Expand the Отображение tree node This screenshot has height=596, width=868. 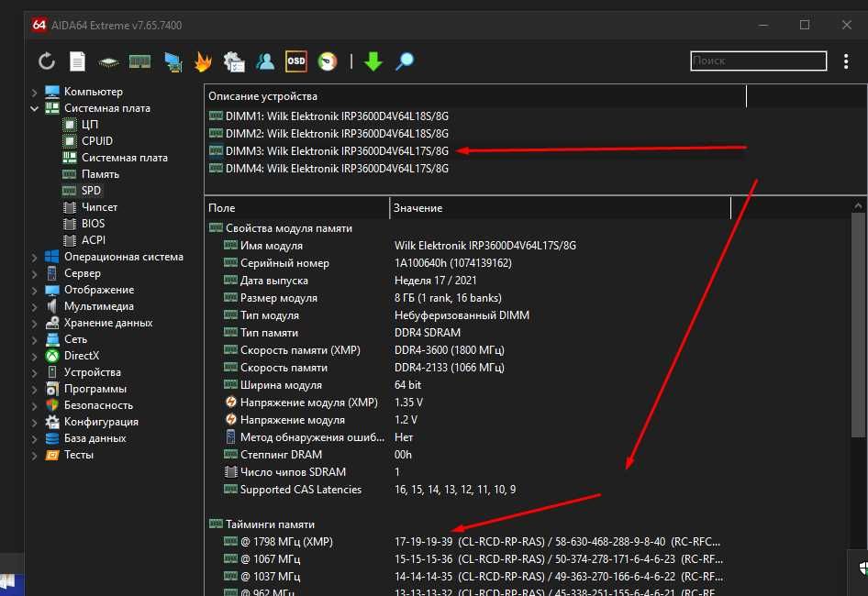point(34,291)
